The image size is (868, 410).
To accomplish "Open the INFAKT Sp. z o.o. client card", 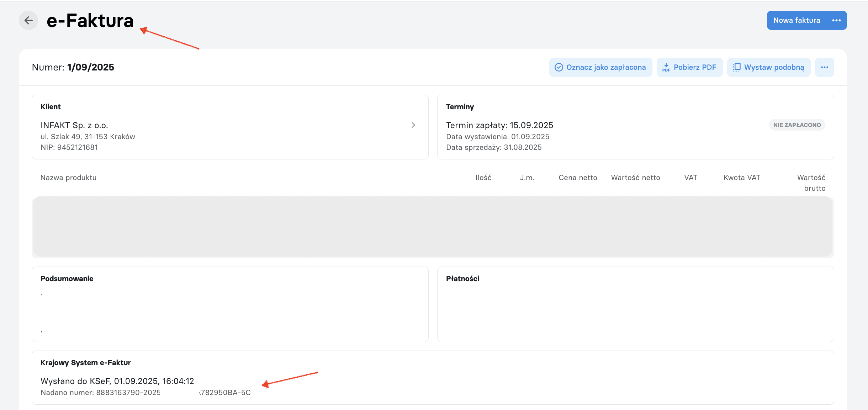I will 230,127.
